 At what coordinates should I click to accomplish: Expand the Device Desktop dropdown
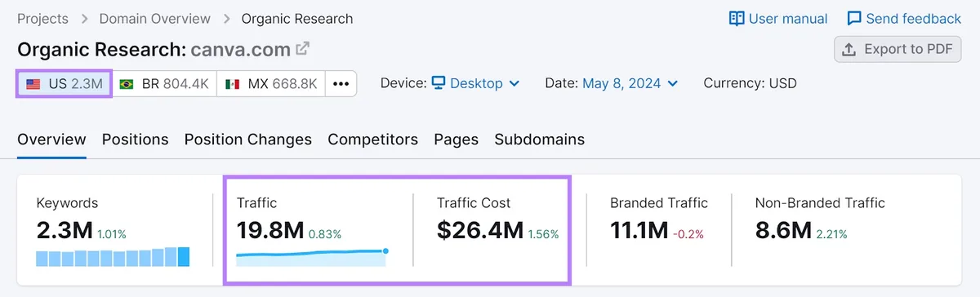point(475,83)
